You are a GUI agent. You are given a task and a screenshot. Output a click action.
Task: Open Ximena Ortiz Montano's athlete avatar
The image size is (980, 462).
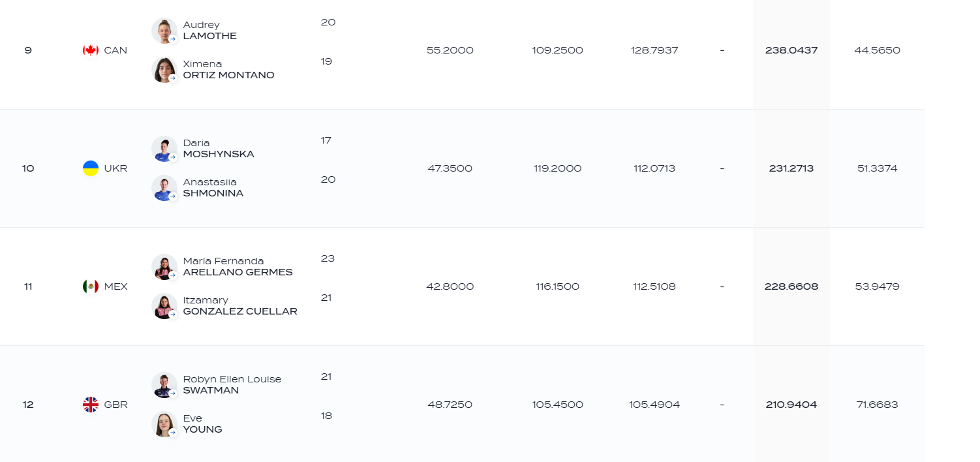[x=164, y=70]
